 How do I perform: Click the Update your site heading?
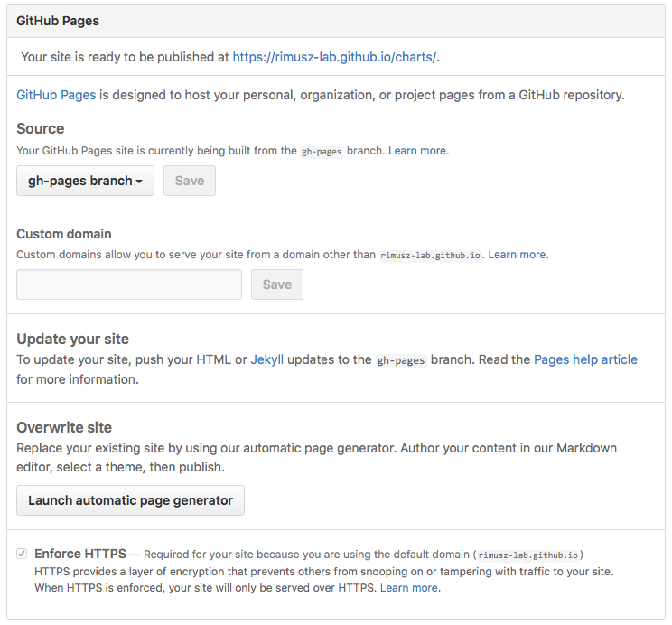73,340
